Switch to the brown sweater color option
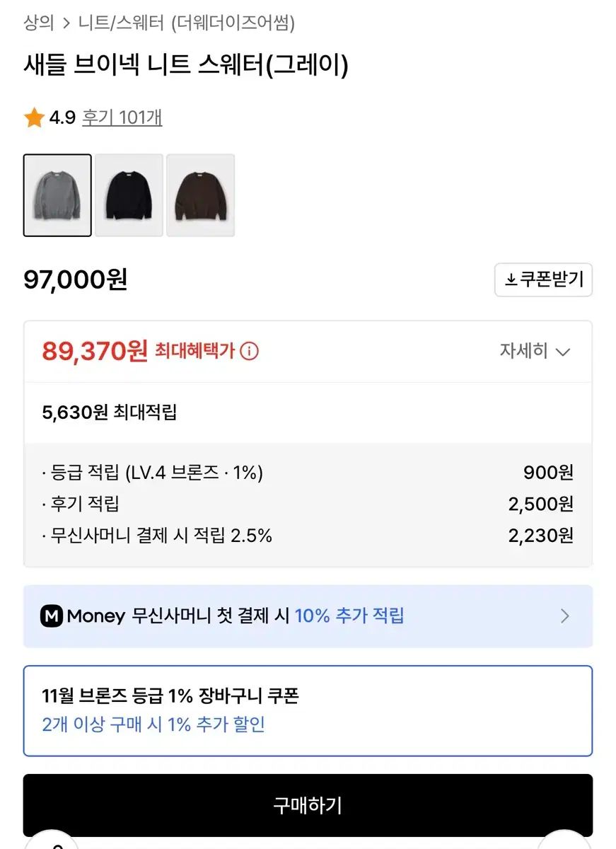 tap(200, 195)
